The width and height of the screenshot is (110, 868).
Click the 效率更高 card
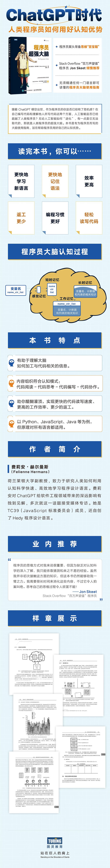pyautogui.click(x=89, y=181)
